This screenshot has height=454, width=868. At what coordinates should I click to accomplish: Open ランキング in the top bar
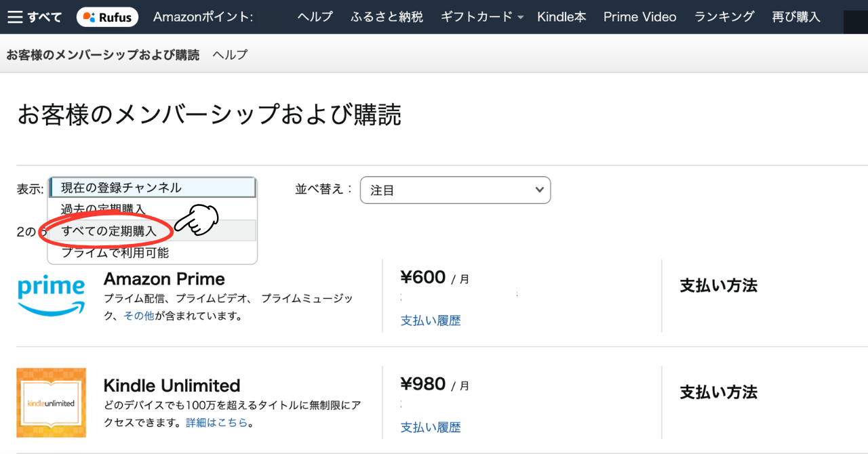click(724, 17)
